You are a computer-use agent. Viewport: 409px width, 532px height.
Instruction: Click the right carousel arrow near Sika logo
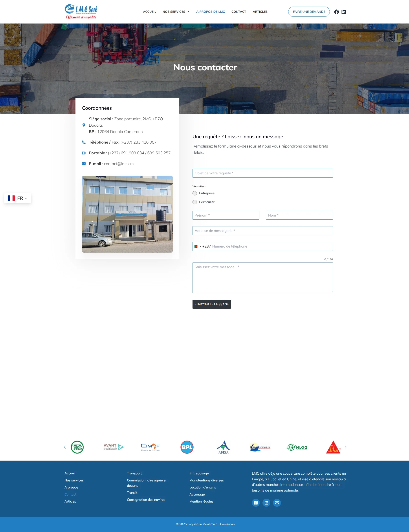pyautogui.click(x=345, y=447)
